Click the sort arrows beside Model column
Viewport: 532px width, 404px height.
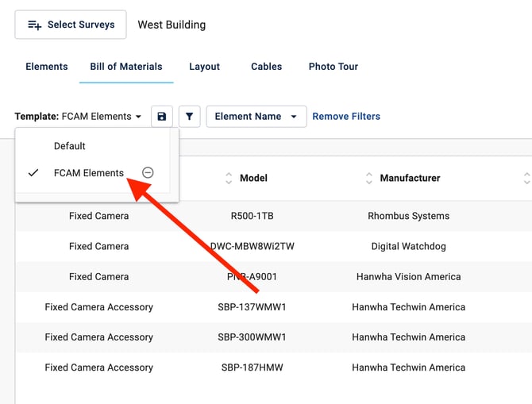coord(229,179)
